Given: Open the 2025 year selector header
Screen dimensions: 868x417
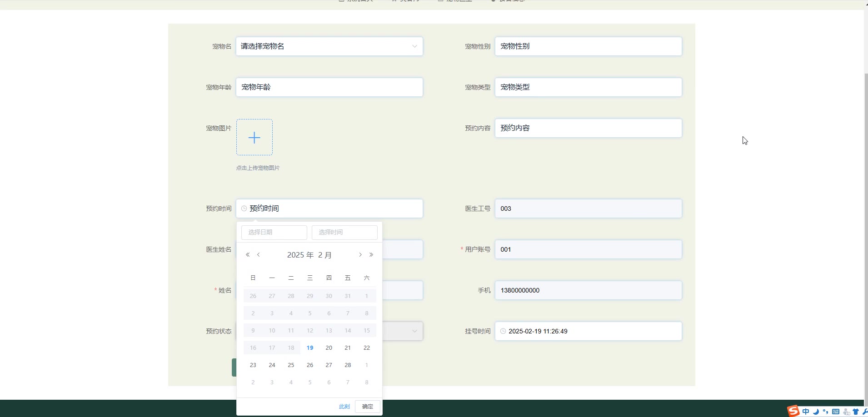Looking at the screenshot, I should coord(300,255).
